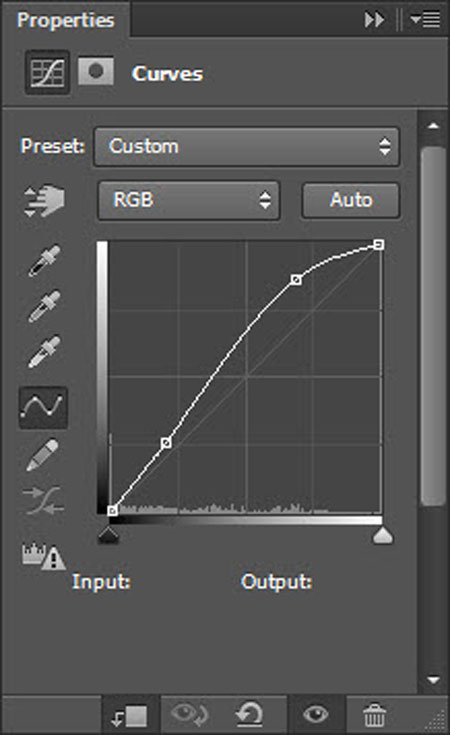This screenshot has width=450, height=735.
Task: Click the histogram recalculation warning icon
Action: (44, 556)
